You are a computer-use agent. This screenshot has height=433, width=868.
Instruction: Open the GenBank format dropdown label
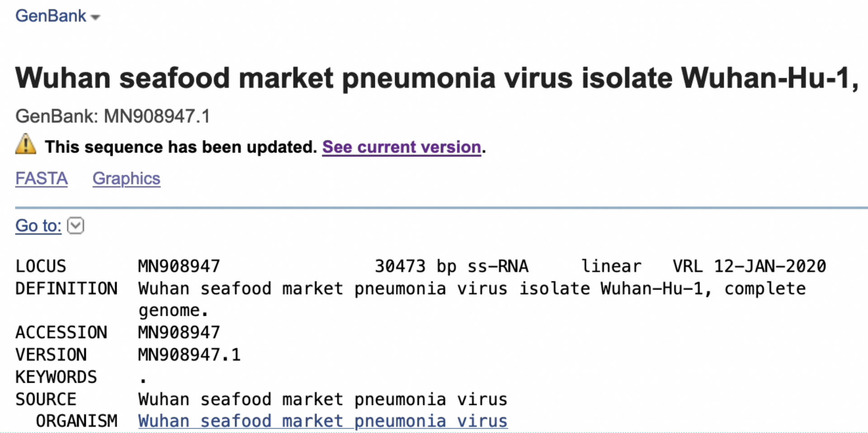point(51,16)
